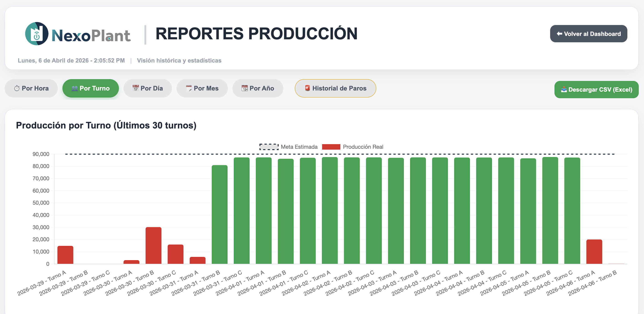
Task: Click the calendar icon on Por Año
Action: coord(245,88)
